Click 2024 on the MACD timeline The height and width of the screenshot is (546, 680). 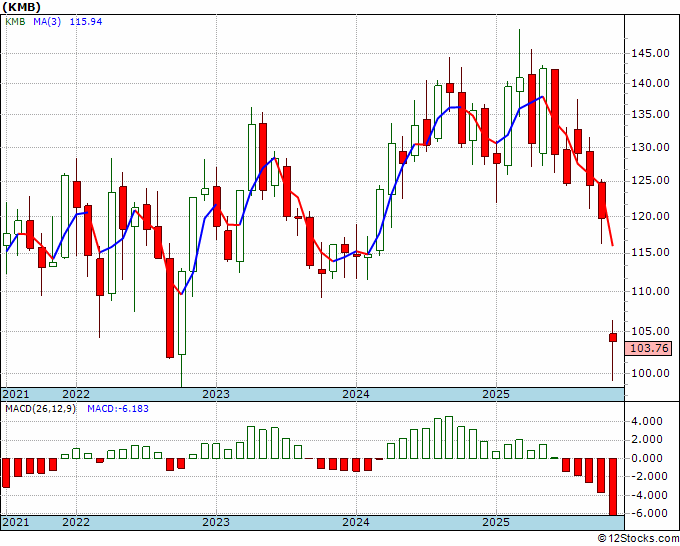click(x=356, y=522)
